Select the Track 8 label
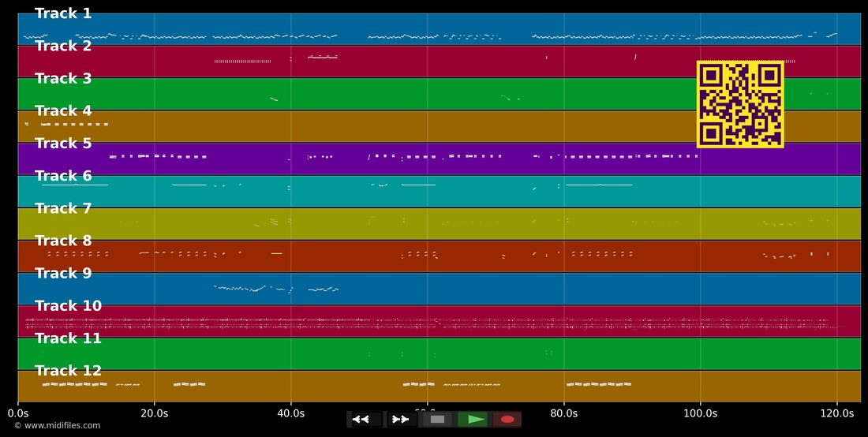This screenshot has height=437, width=868. coord(63,241)
